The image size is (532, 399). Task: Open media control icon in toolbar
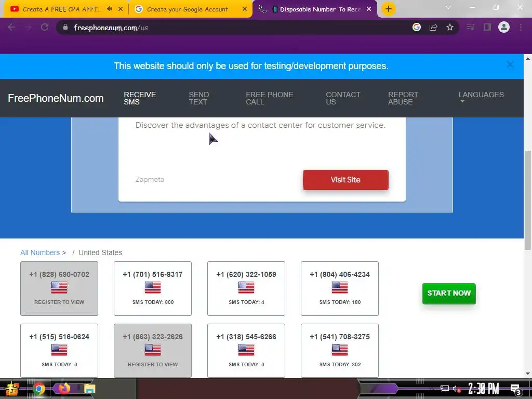(470, 28)
